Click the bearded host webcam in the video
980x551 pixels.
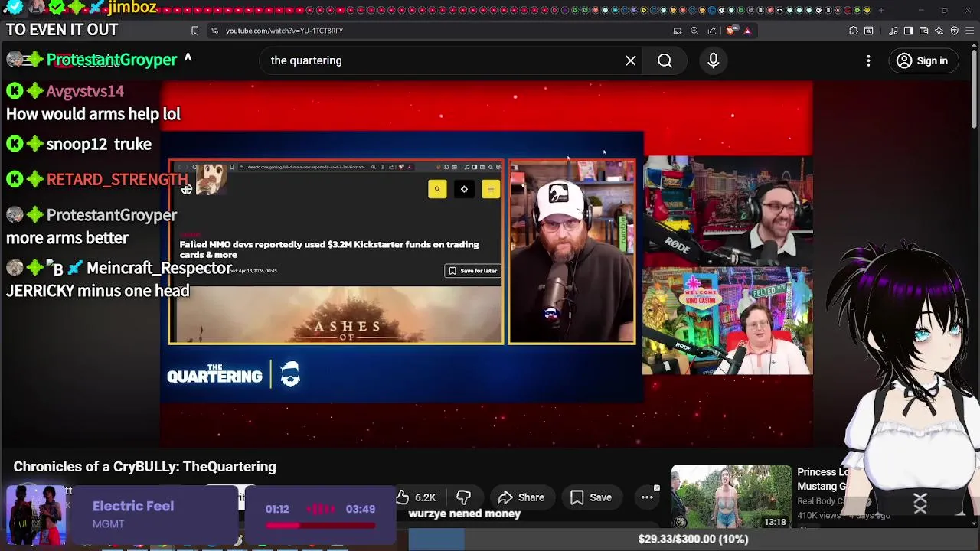point(571,252)
